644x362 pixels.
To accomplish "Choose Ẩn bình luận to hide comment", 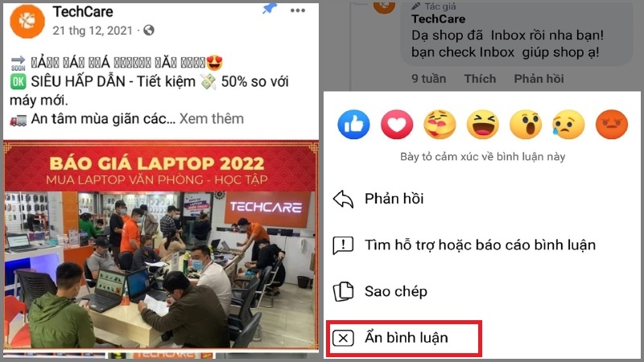I will tap(404, 338).
